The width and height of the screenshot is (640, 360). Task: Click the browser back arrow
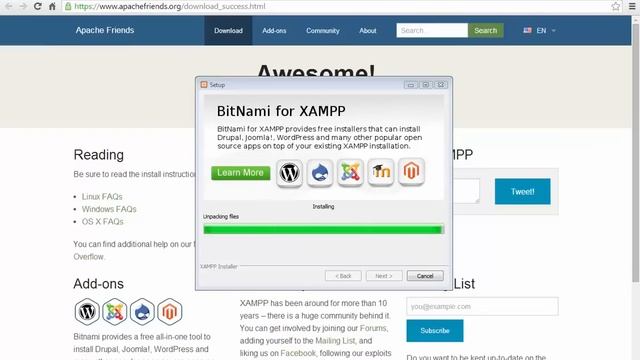(x=9, y=6)
